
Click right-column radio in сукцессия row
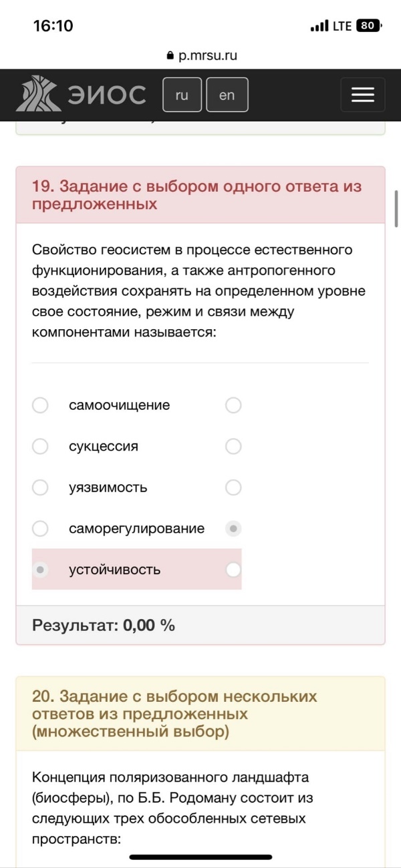point(233,447)
